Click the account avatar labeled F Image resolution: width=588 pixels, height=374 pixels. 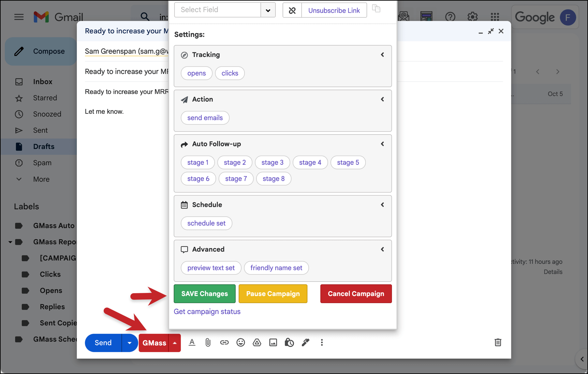click(567, 17)
